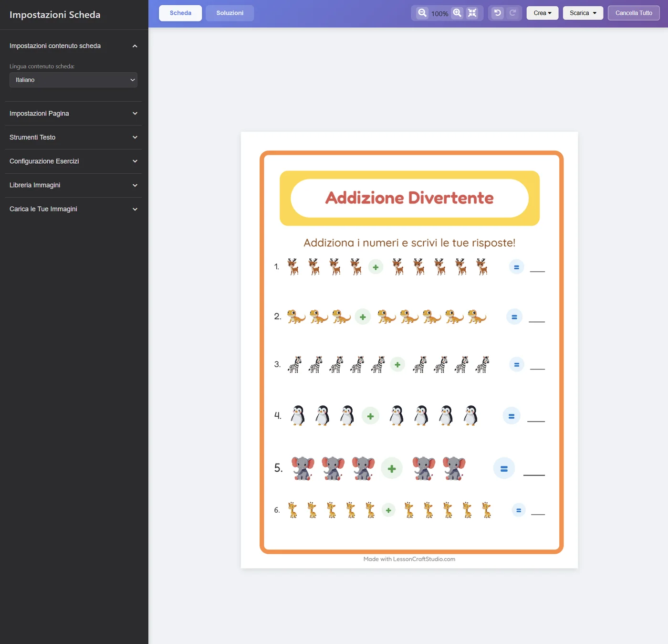Open the Italiano language dropdown
The height and width of the screenshot is (644, 668).
click(73, 80)
